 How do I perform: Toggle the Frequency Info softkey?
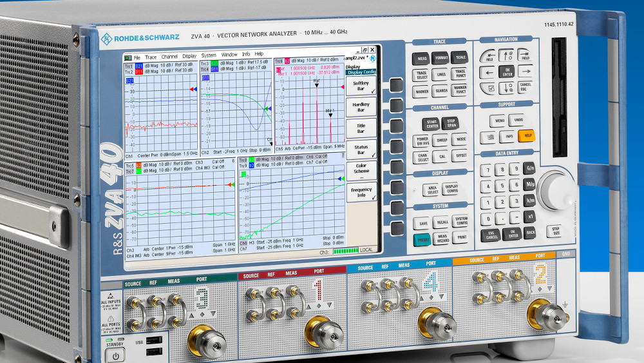point(361,192)
